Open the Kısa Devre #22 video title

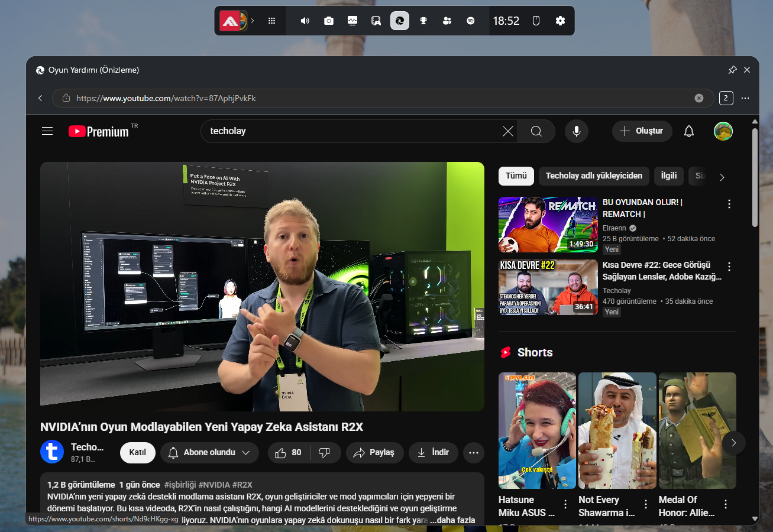click(x=662, y=271)
